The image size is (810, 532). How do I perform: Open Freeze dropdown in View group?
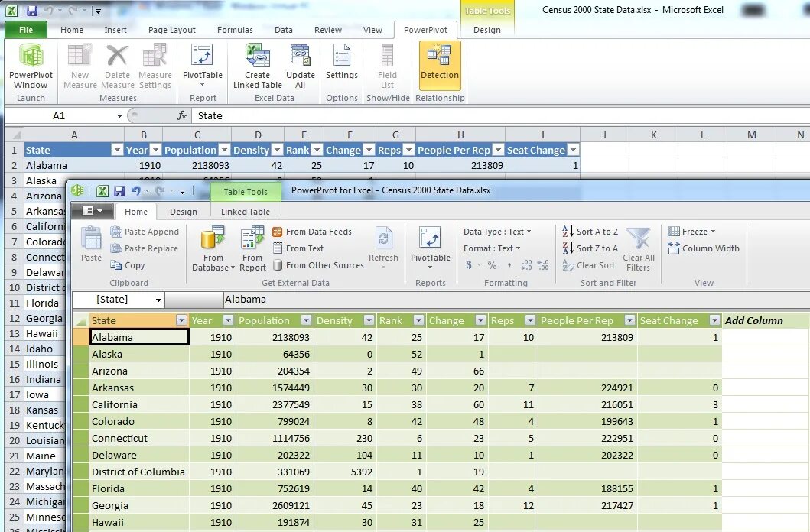coord(691,232)
